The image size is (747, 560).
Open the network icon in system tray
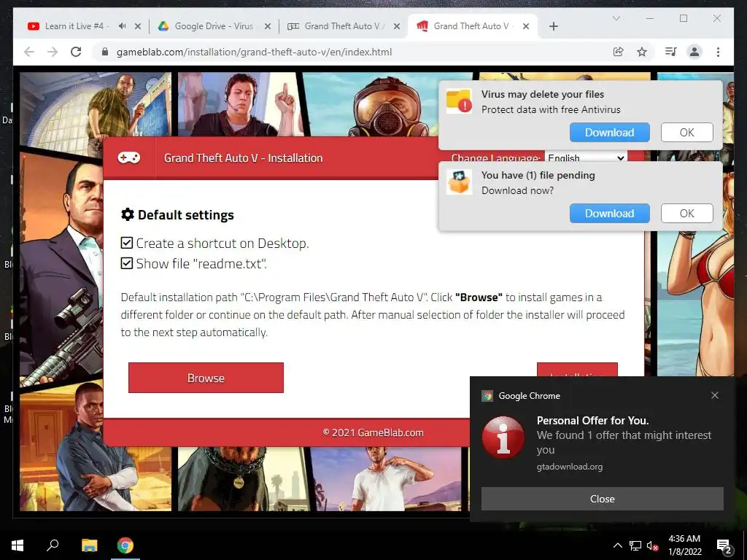(635, 545)
